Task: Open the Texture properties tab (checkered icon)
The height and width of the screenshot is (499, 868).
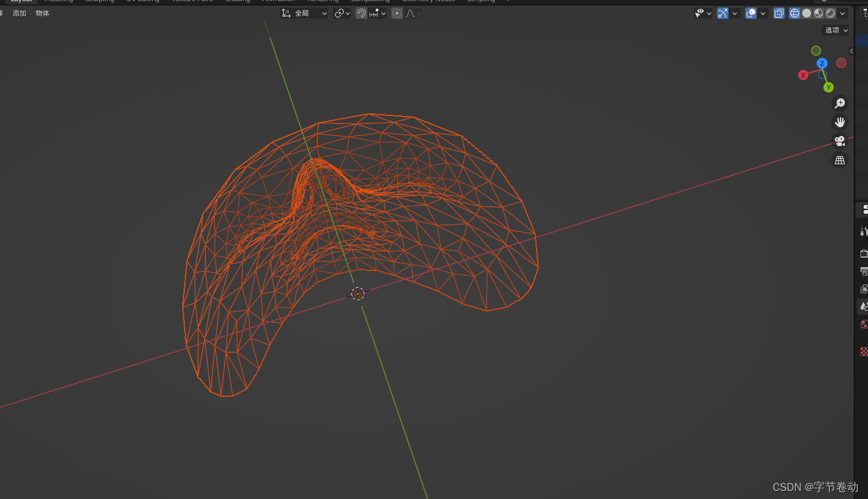Action: click(x=864, y=352)
